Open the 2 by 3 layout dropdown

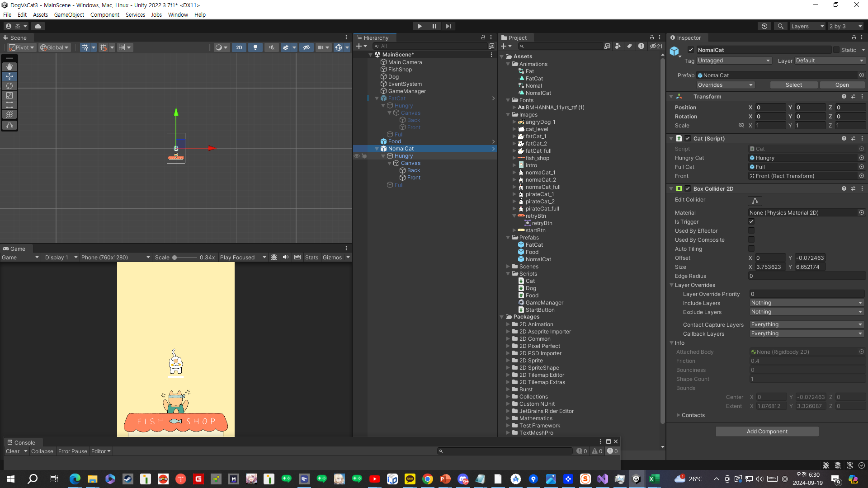(x=846, y=26)
